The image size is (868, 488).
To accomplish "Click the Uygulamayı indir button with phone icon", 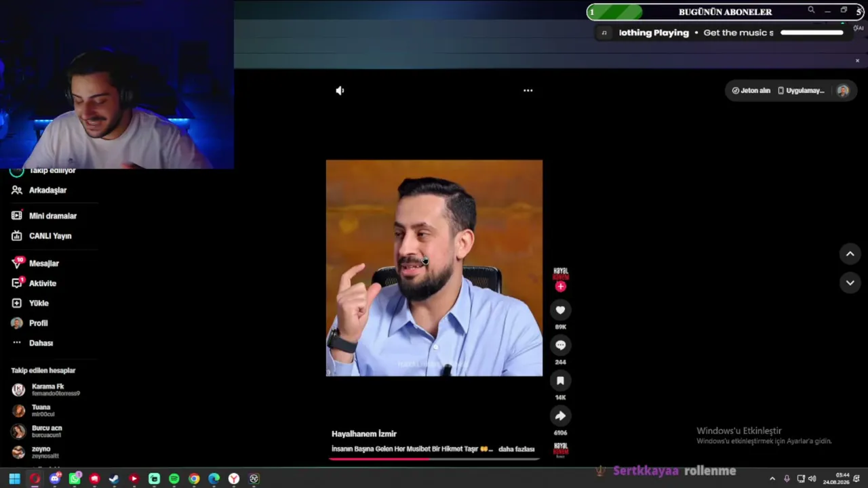I will (x=801, y=91).
